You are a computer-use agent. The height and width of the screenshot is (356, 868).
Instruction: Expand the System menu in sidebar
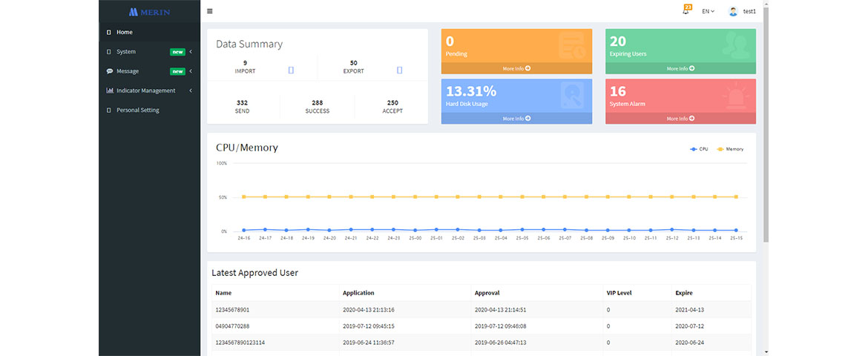(x=126, y=52)
